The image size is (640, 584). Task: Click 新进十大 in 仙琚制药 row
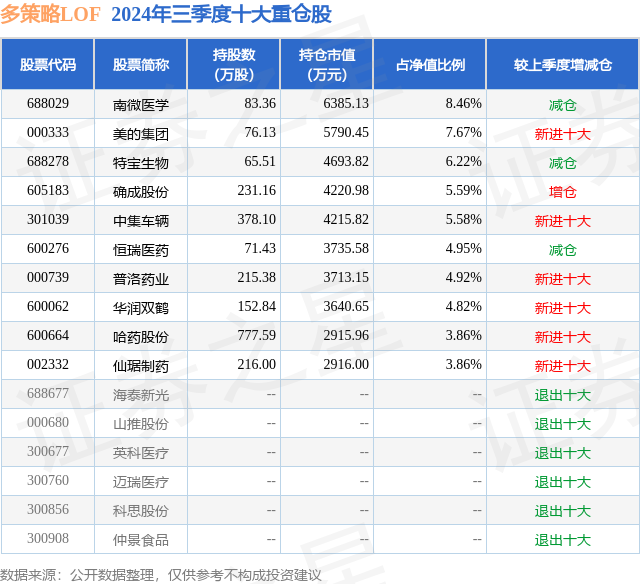(563, 366)
